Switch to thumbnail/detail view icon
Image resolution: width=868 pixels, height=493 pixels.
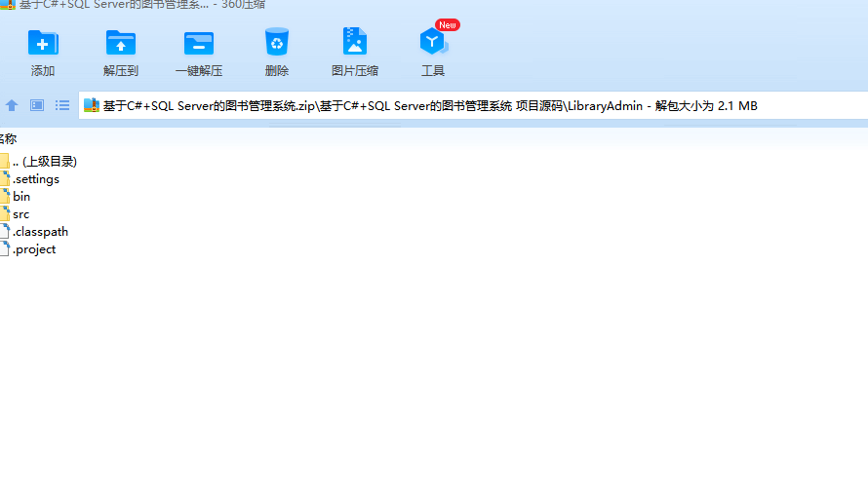(x=37, y=105)
